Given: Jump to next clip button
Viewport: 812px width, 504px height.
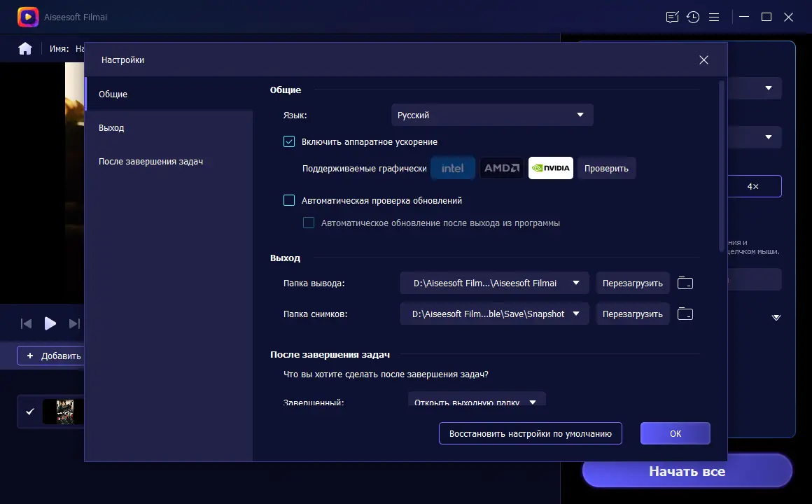Looking at the screenshot, I should [74, 323].
